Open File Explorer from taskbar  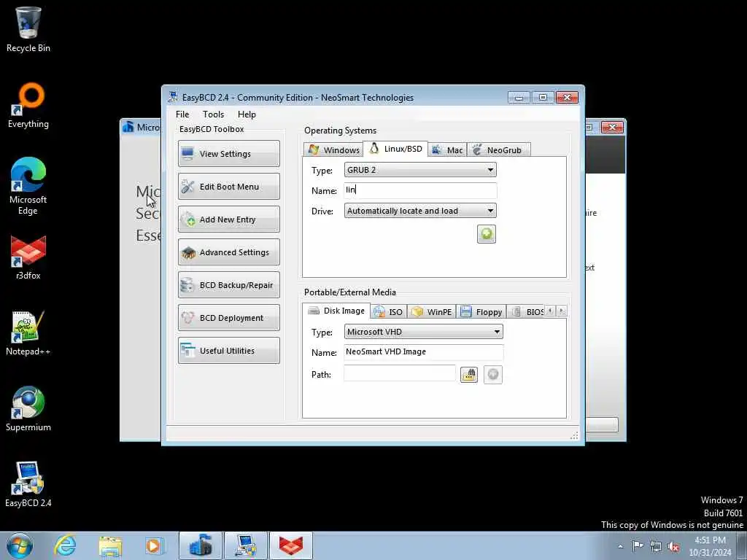(x=110, y=545)
